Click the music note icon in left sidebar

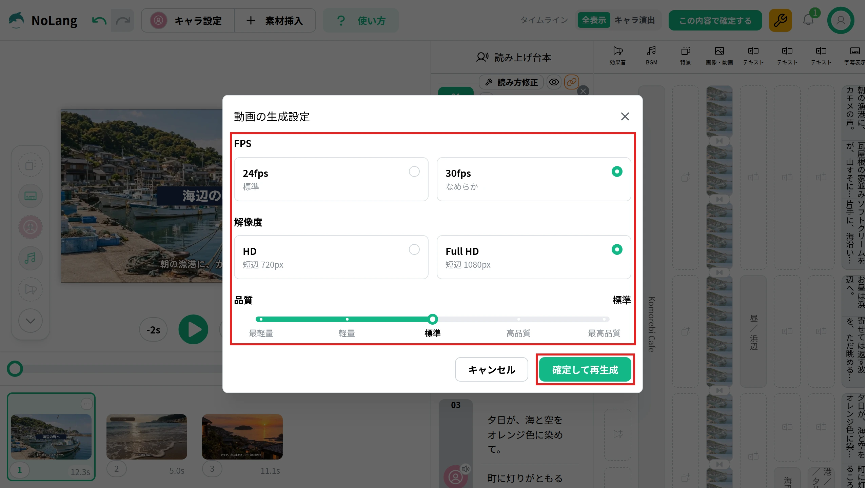[31, 258]
